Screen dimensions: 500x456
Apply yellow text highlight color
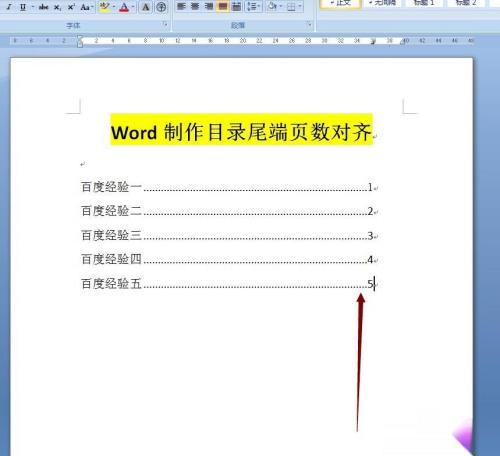104,7
